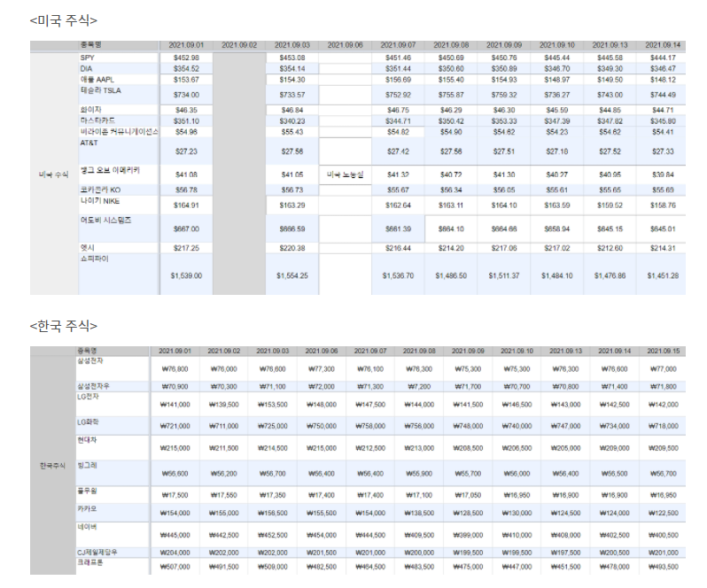Click the <미국 주식> section heading
Screen dimensions: 707x588
click(x=63, y=20)
